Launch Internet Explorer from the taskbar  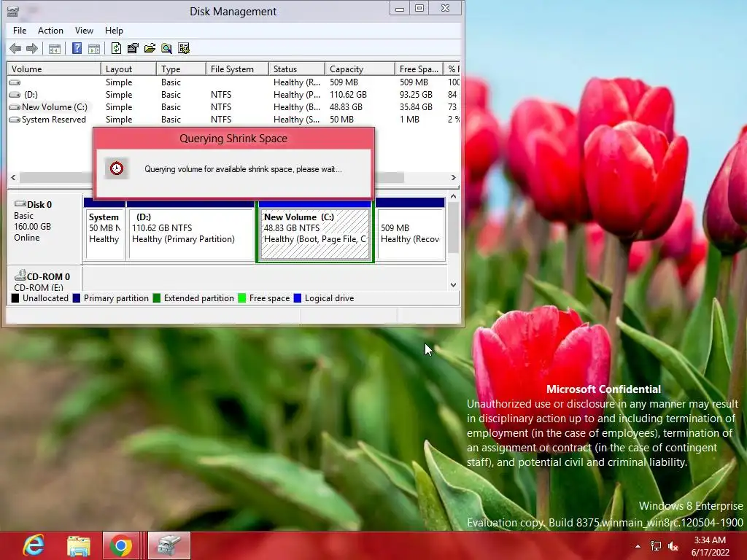click(x=34, y=545)
